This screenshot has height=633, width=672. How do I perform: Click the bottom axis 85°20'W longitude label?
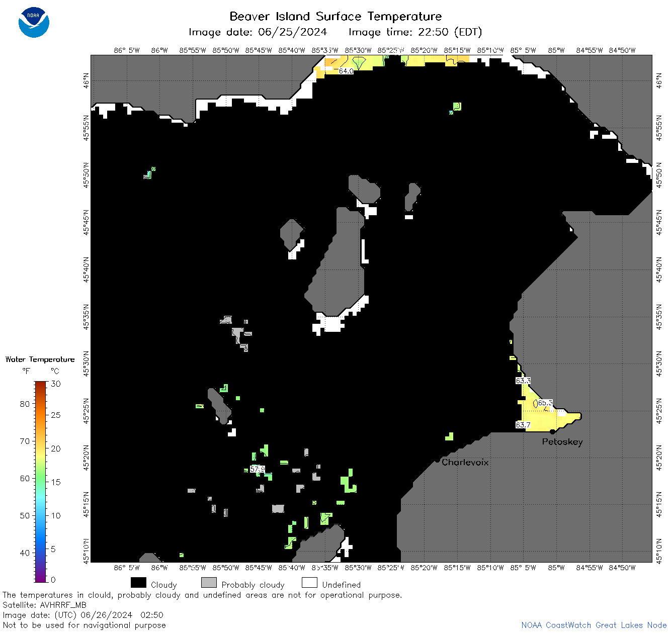[424, 568]
